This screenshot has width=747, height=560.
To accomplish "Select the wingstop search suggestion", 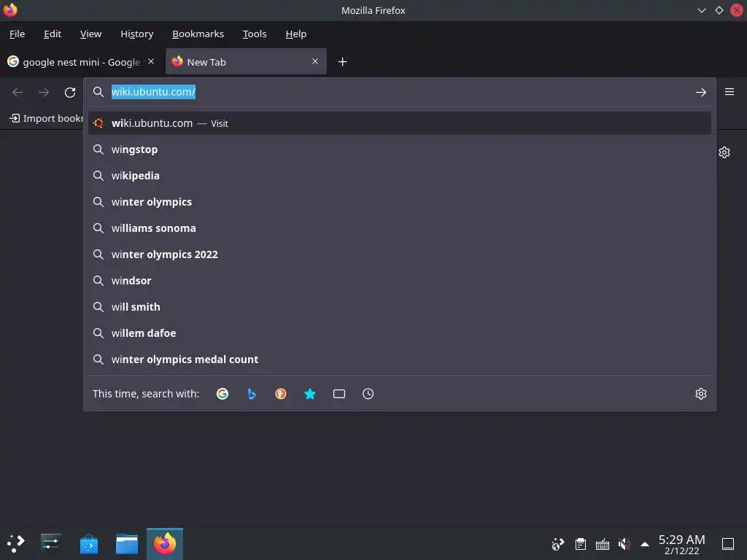I will (399, 149).
